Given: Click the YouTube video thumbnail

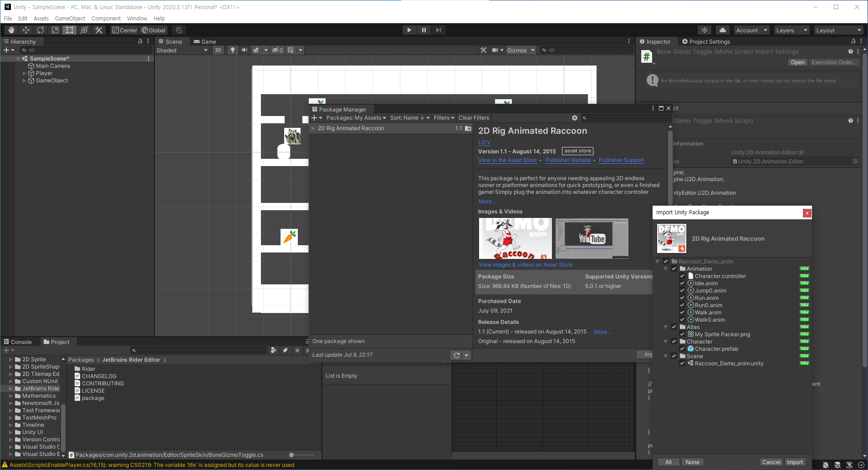Looking at the screenshot, I should pos(592,238).
